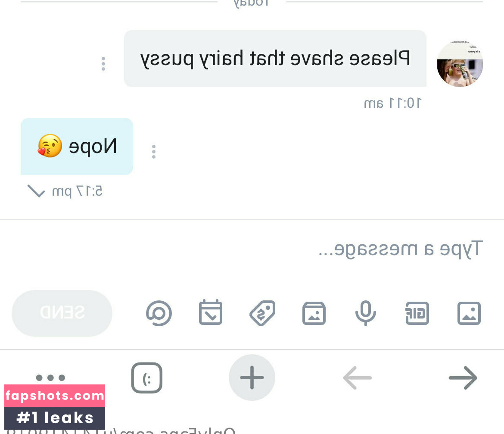Go back with the dark arrow
Image resolution: width=504 pixels, height=434 pixels.
click(x=463, y=378)
